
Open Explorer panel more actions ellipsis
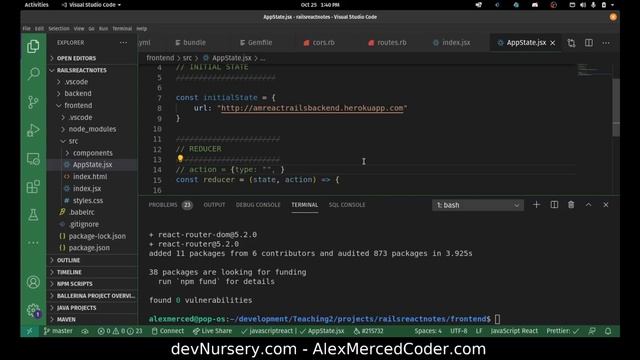pyautogui.click(x=123, y=42)
